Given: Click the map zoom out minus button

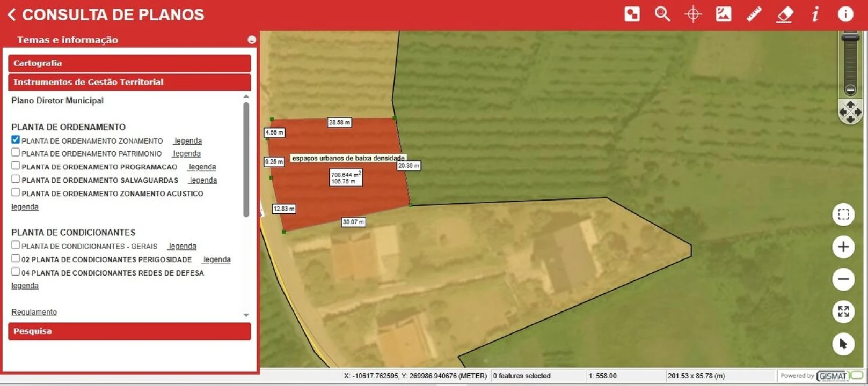Looking at the screenshot, I should pos(843,279).
